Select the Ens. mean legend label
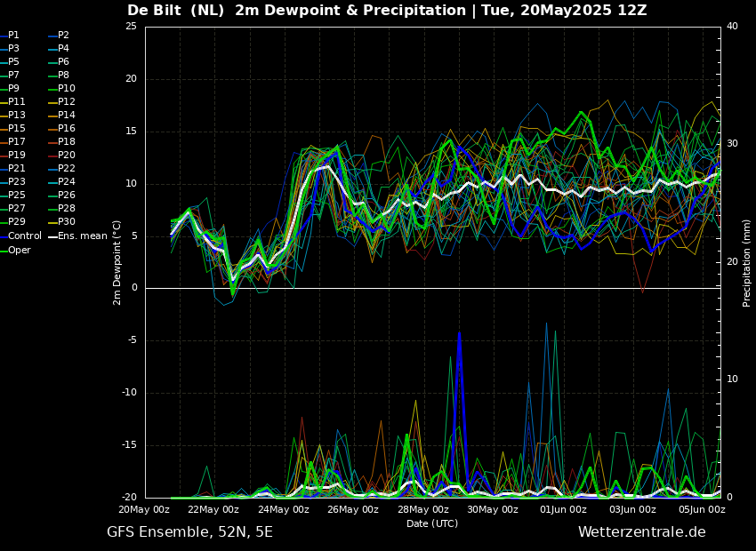The image size is (756, 551). 83,236
